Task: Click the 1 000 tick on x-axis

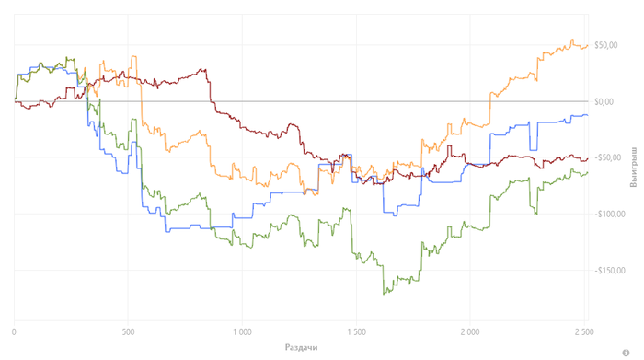Action: [242, 331]
